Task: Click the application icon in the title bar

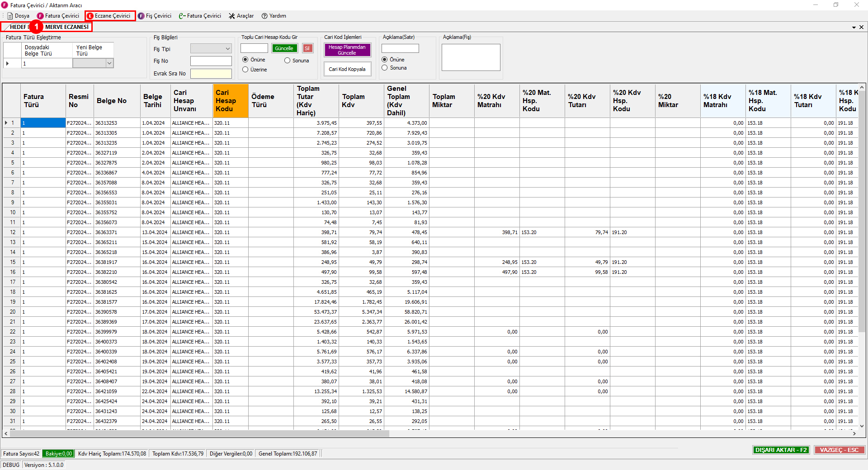Action: coord(5,5)
